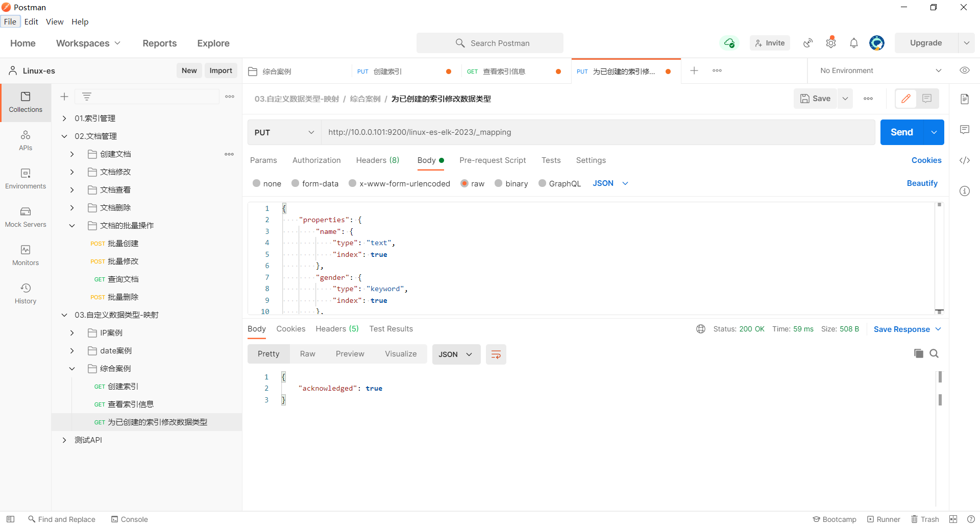Open the Environments sidebar panel

point(26,179)
